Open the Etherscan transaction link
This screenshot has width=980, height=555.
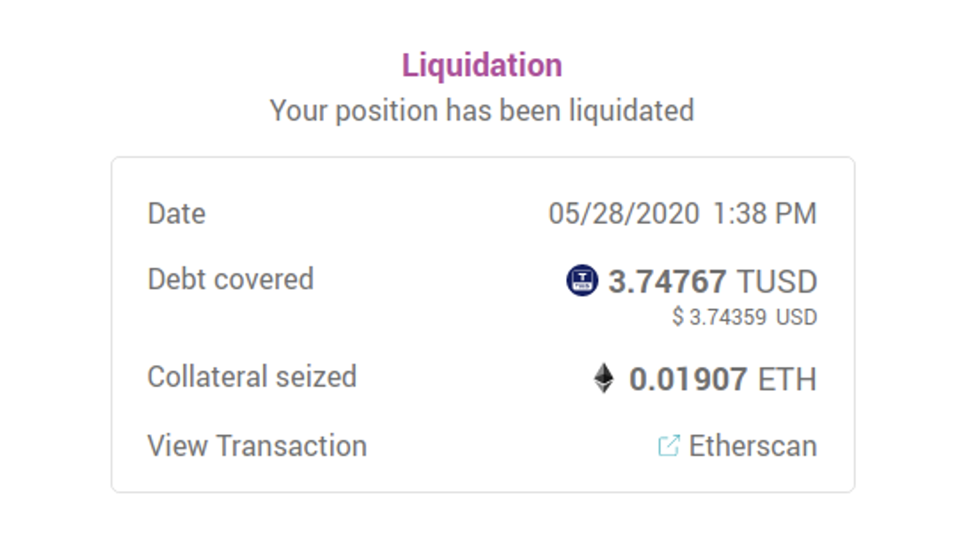pyautogui.click(x=753, y=446)
